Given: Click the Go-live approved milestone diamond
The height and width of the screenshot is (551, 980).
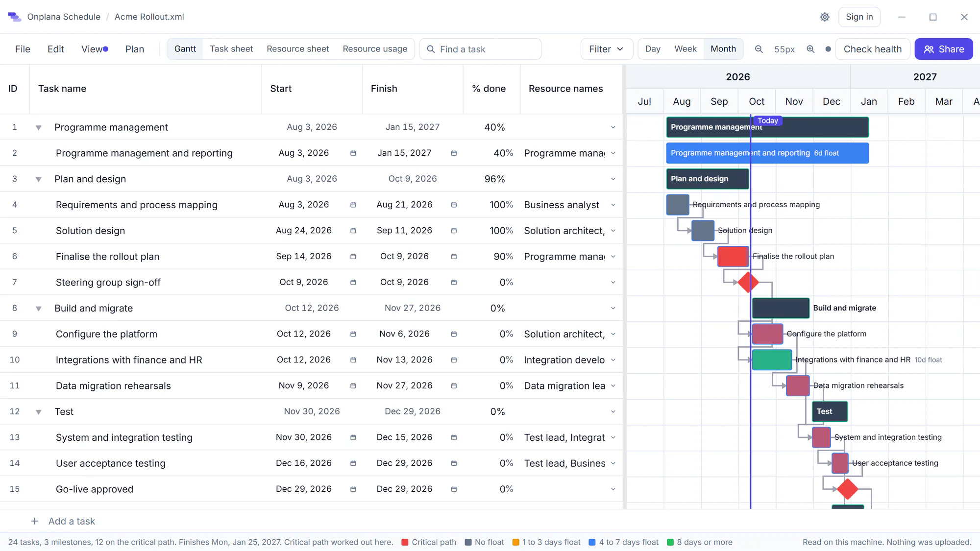Looking at the screenshot, I should pyautogui.click(x=848, y=489).
